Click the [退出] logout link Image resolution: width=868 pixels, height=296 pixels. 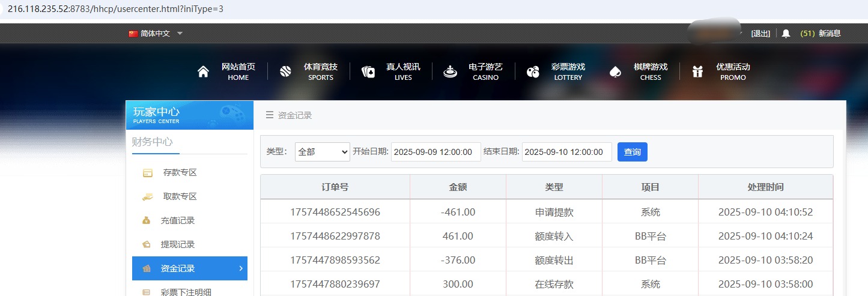click(760, 34)
